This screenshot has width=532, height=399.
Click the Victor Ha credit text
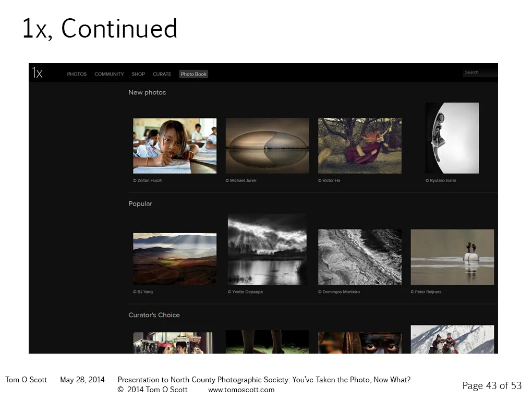329,180
